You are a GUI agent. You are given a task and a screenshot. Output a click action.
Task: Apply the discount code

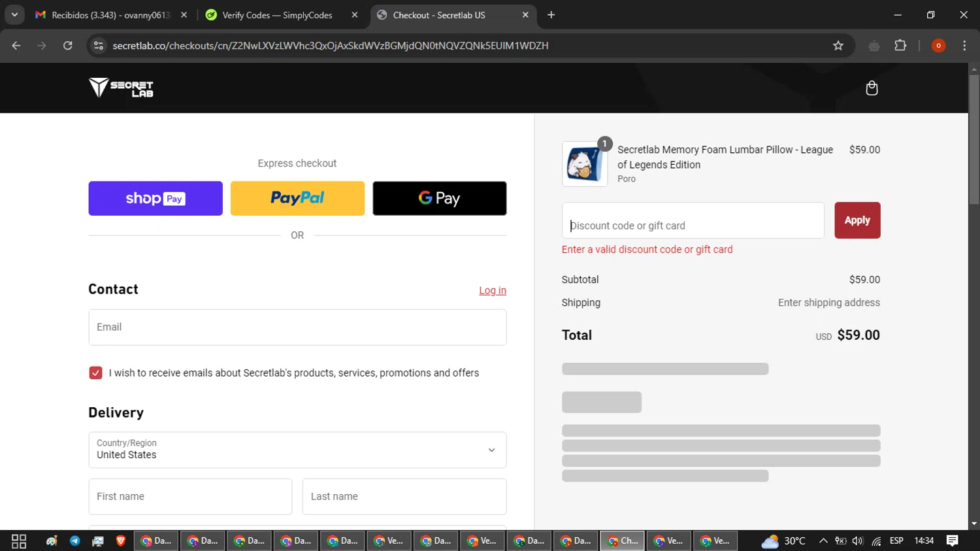click(857, 220)
